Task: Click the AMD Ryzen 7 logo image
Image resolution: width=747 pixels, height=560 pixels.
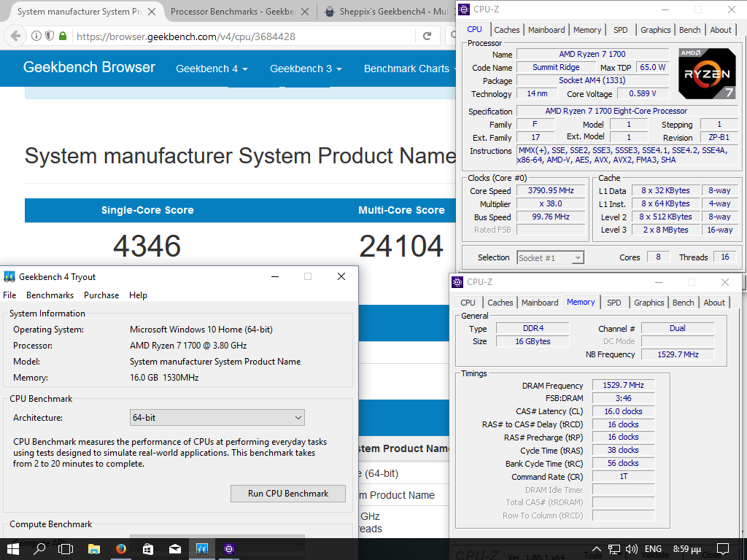Action: click(707, 74)
